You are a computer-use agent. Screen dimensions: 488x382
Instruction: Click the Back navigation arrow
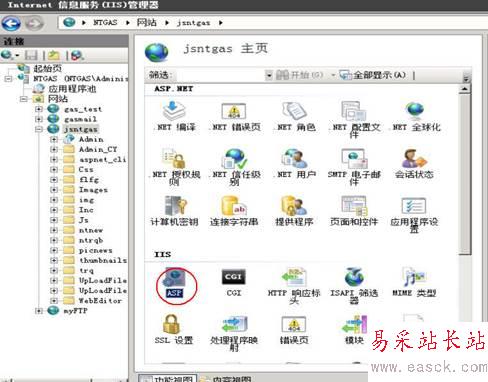[x=11, y=24]
